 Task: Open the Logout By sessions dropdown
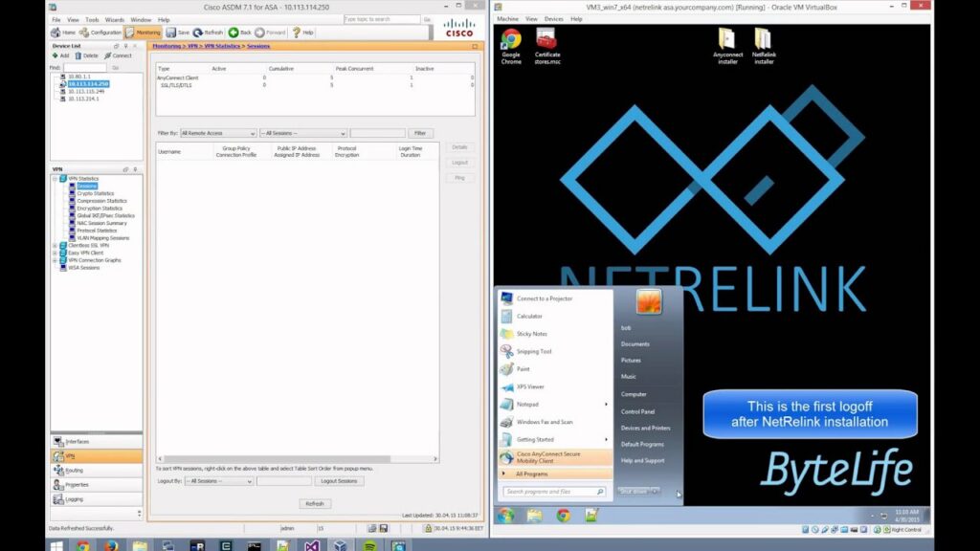pyautogui.click(x=219, y=481)
